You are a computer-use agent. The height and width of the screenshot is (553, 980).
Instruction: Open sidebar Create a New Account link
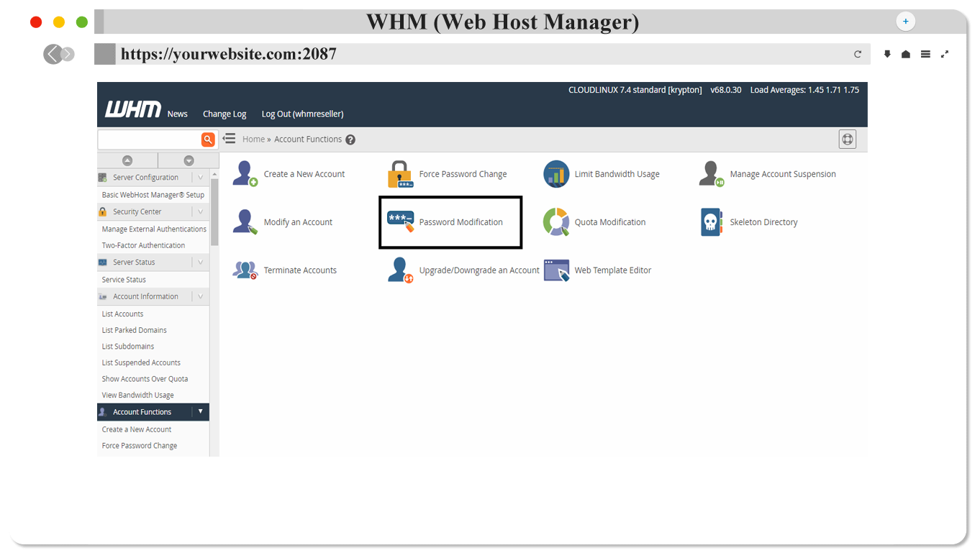point(137,429)
